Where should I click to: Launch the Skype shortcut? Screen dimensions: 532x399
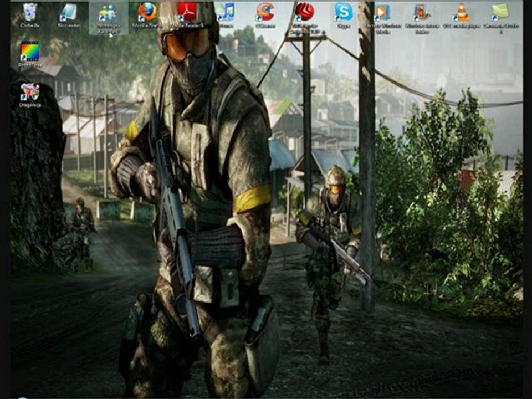pos(344,15)
